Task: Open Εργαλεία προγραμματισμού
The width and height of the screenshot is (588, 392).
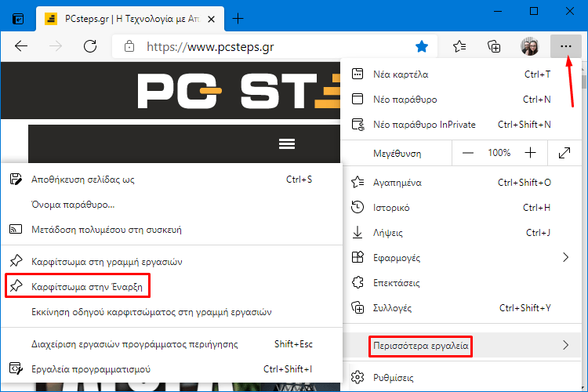Action: pos(172,369)
